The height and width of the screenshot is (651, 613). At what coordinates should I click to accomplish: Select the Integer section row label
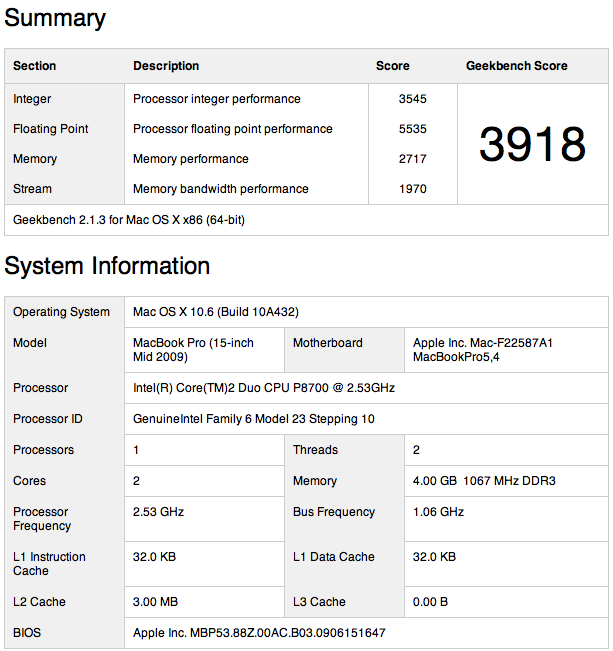(x=32, y=99)
